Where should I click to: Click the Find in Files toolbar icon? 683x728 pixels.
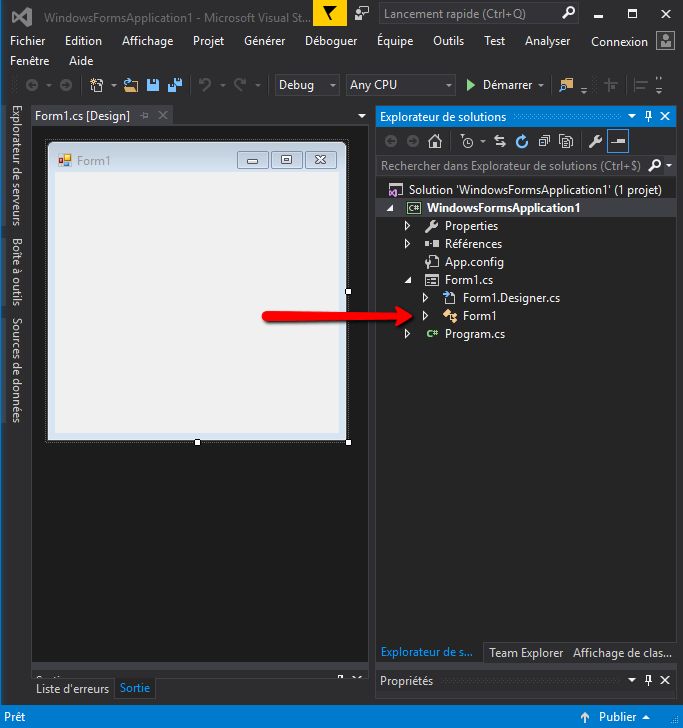tap(566, 85)
